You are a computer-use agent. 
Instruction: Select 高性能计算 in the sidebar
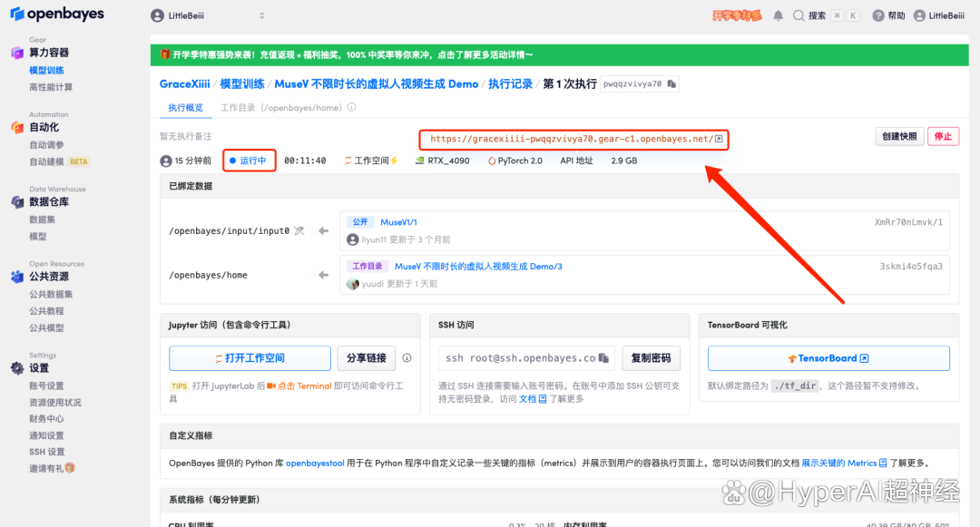click(51, 87)
